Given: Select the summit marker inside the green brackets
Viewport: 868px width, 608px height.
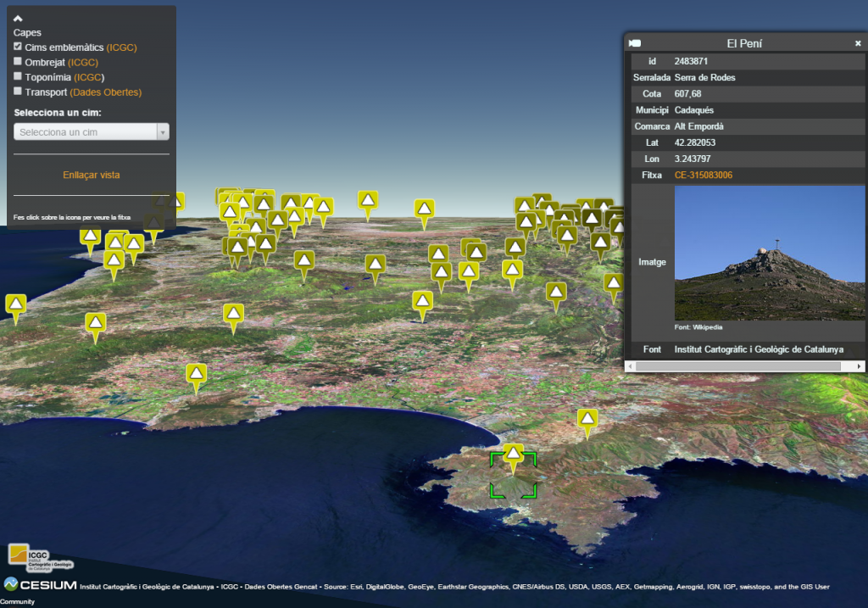Looking at the screenshot, I should 513,455.
